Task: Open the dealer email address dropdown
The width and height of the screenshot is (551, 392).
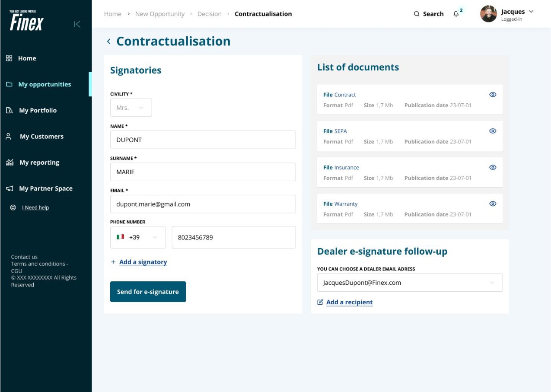Action: pos(410,283)
